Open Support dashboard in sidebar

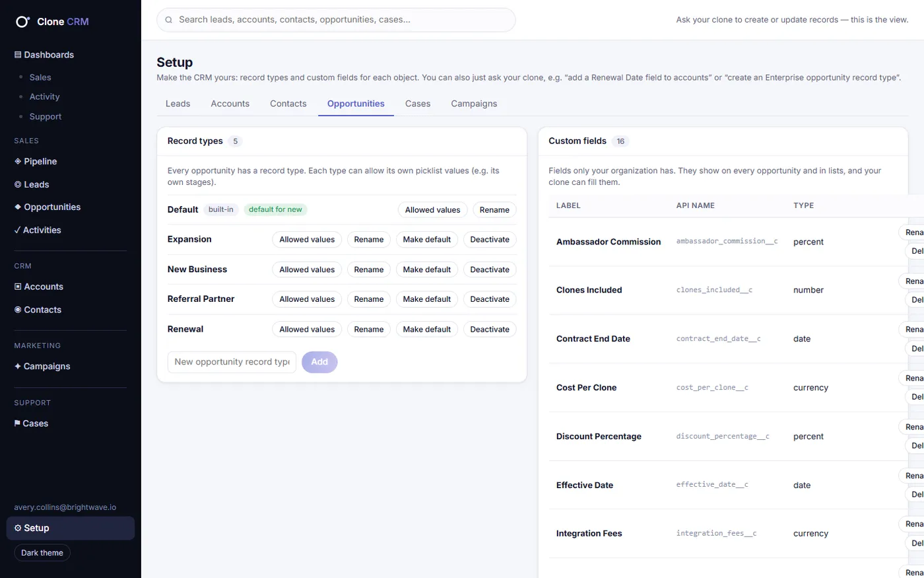tap(46, 116)
